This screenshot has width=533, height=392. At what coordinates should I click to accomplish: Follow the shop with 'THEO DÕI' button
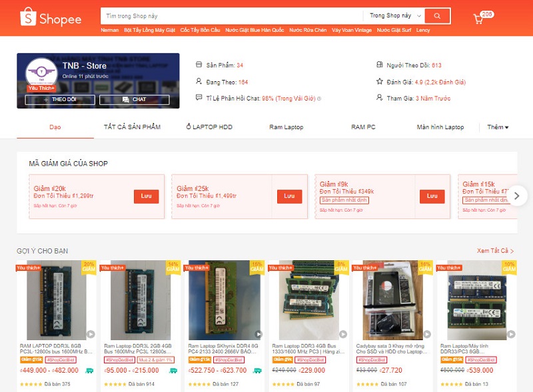[x=60, y=100]
